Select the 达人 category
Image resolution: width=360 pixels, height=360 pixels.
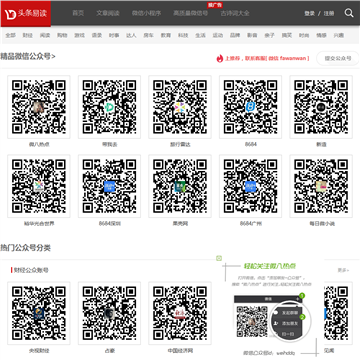(131, 35)
